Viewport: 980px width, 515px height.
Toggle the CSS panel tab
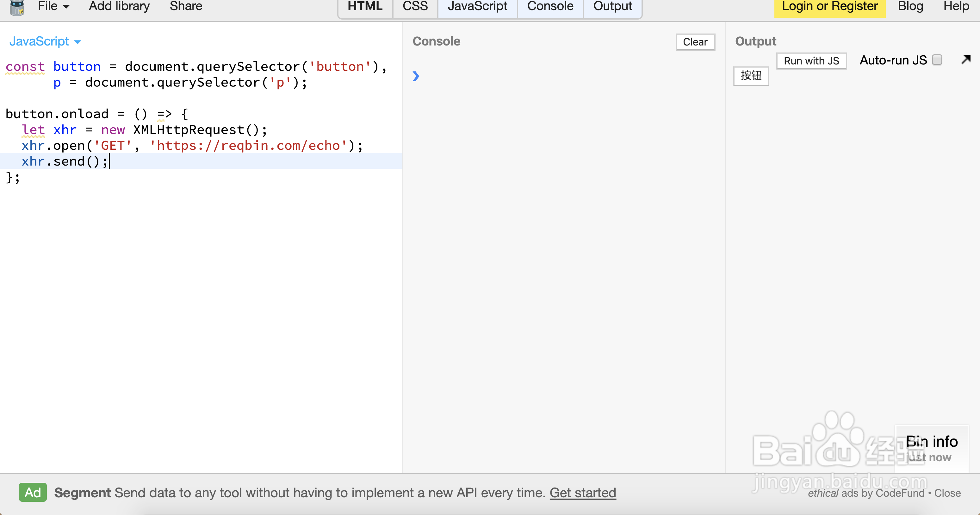(415, 6)
